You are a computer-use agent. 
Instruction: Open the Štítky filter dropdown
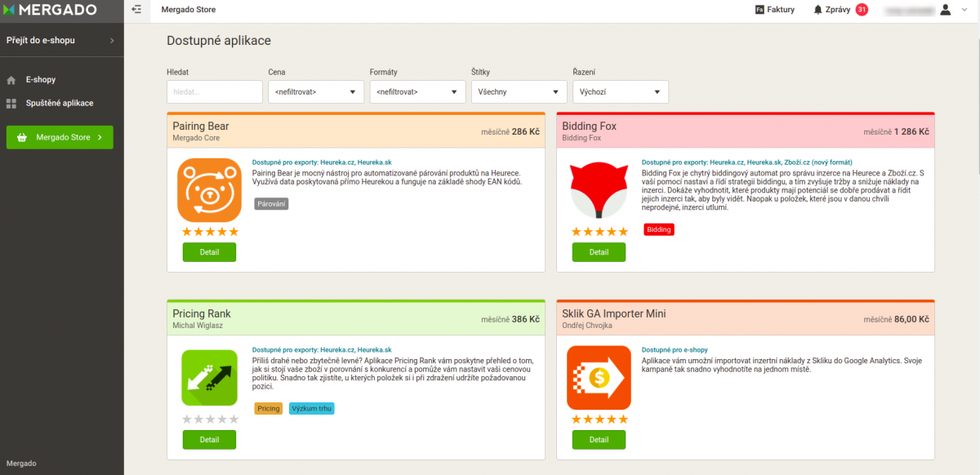click(519, 92)
